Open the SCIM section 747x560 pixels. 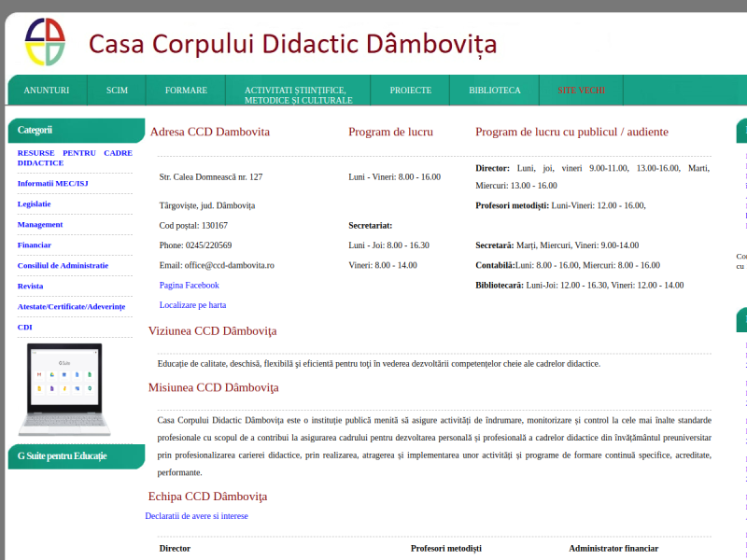click(x=116, y=90)
